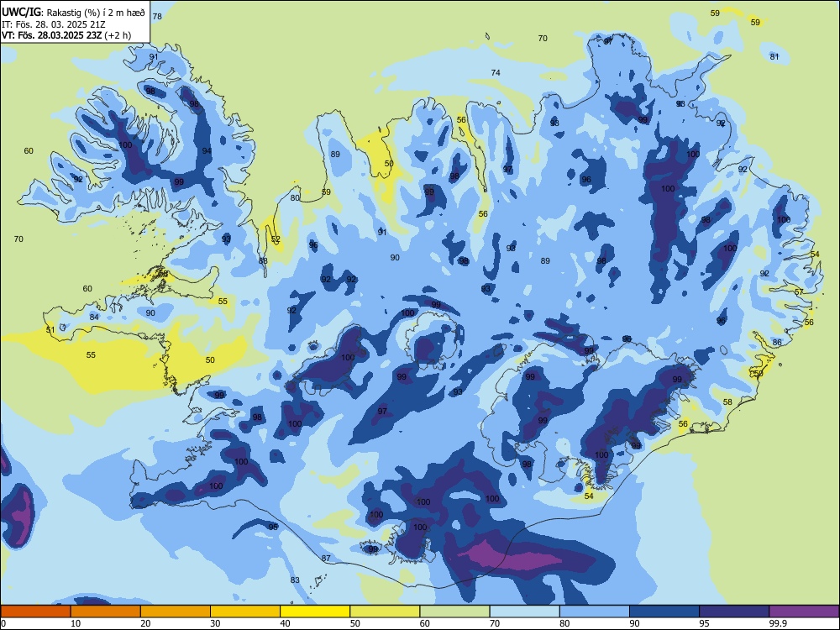Select the humidity value '87' on the map
This screenshot has height=630, width=840.
click(x=326, y=559)
